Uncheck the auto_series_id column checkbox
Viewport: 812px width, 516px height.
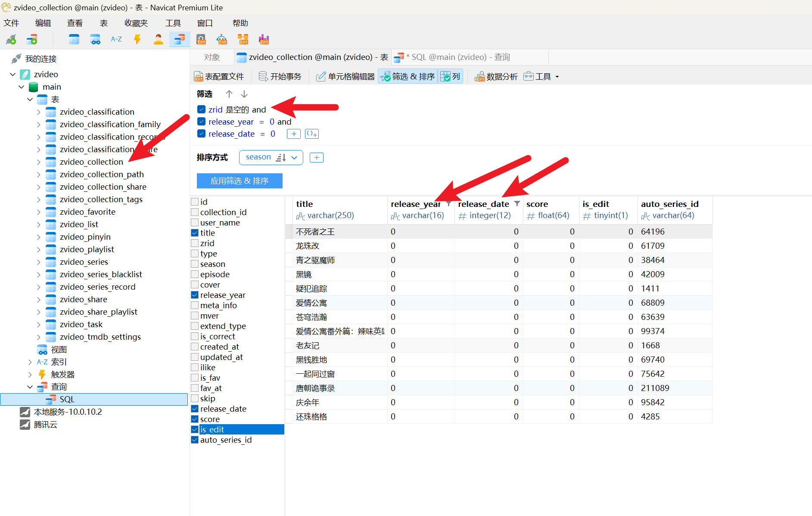(x=195, y=440)
